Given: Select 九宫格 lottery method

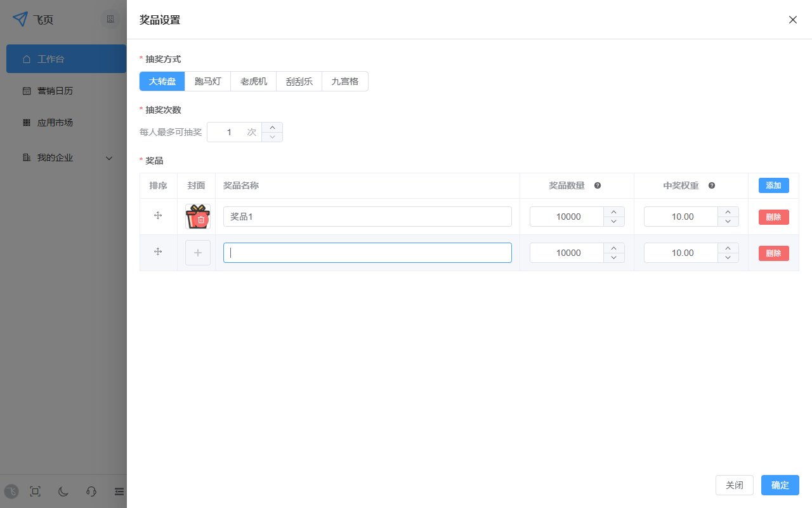Looking at the screenshot, I should (344, 81).
